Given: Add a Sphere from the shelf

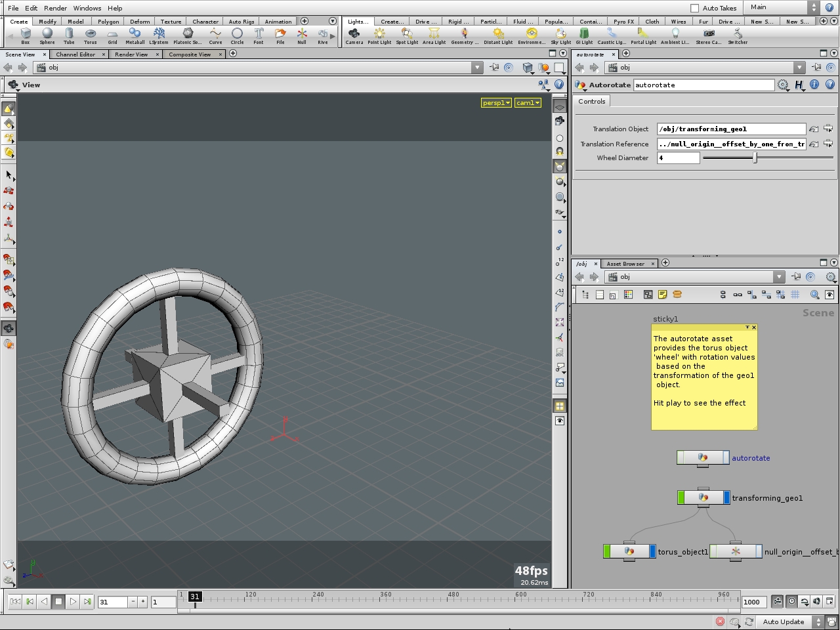Looking at the screenshot, I should (x=47, y=35).
